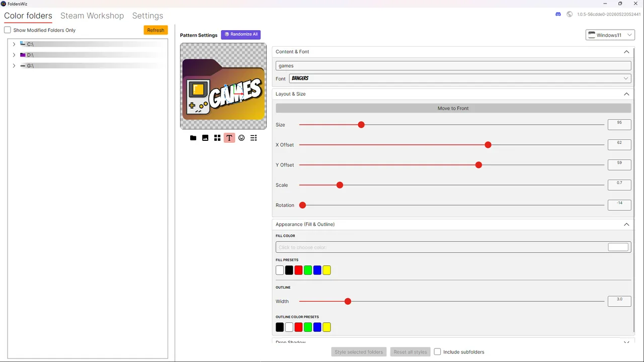Pick the green fill preset swatch
Image resolution: width=644 pixels, height=362 pixels.
pyautogui.click(x=308, y=270)
